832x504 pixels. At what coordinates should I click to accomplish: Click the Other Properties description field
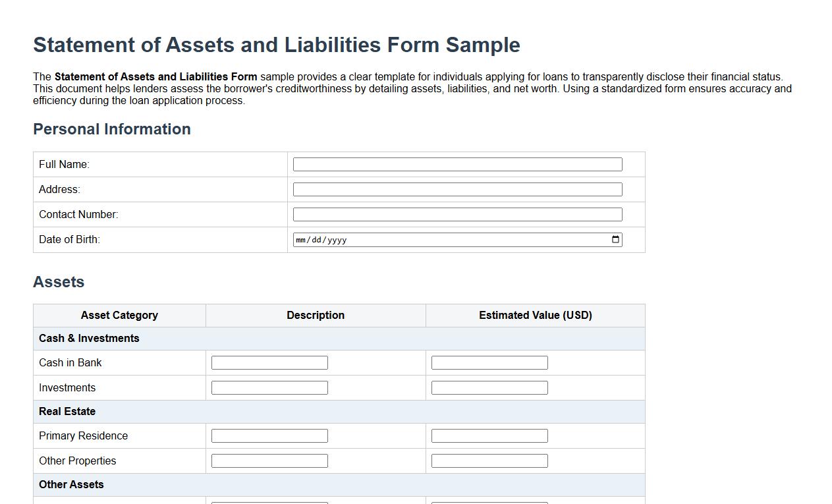click(269, 460)
